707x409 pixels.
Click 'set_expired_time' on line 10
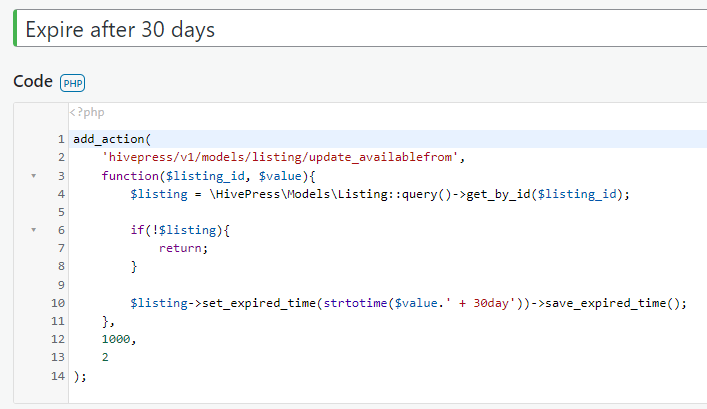tap(259, 303)
